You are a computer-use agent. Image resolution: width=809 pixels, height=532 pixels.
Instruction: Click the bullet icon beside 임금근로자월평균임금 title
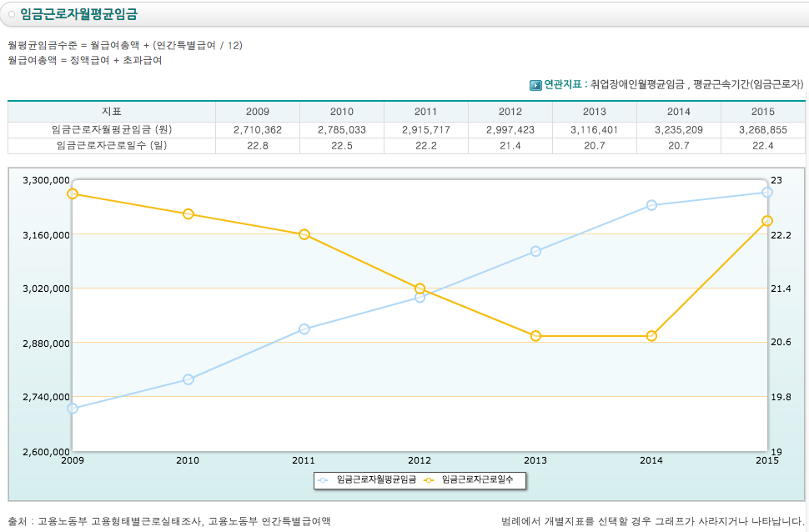coord(12,14)
